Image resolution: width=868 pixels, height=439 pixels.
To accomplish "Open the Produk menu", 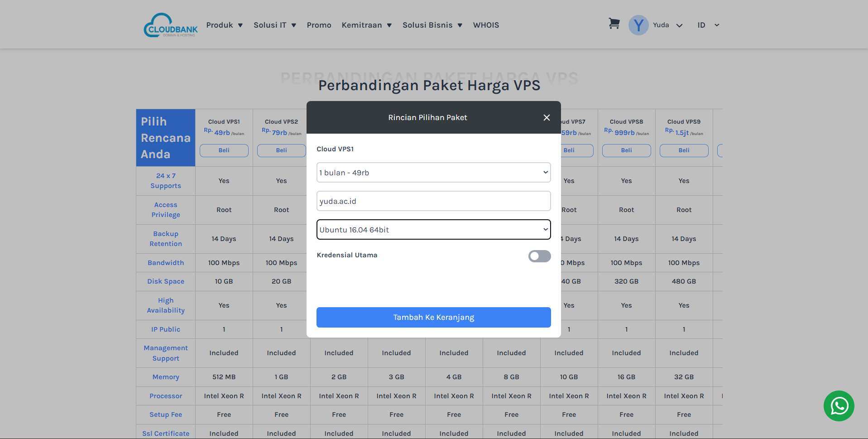I will tap(224, 25).
